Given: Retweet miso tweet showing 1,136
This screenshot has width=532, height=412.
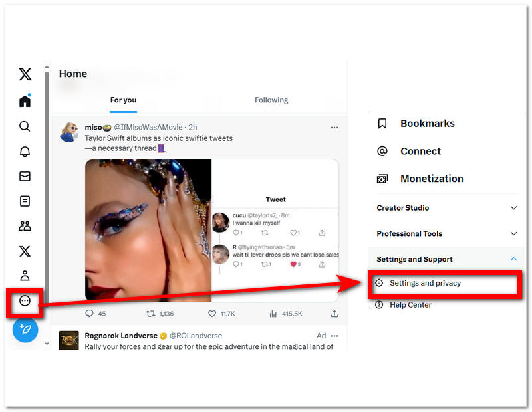Looking at the screenshot, I should coord(160,314).
